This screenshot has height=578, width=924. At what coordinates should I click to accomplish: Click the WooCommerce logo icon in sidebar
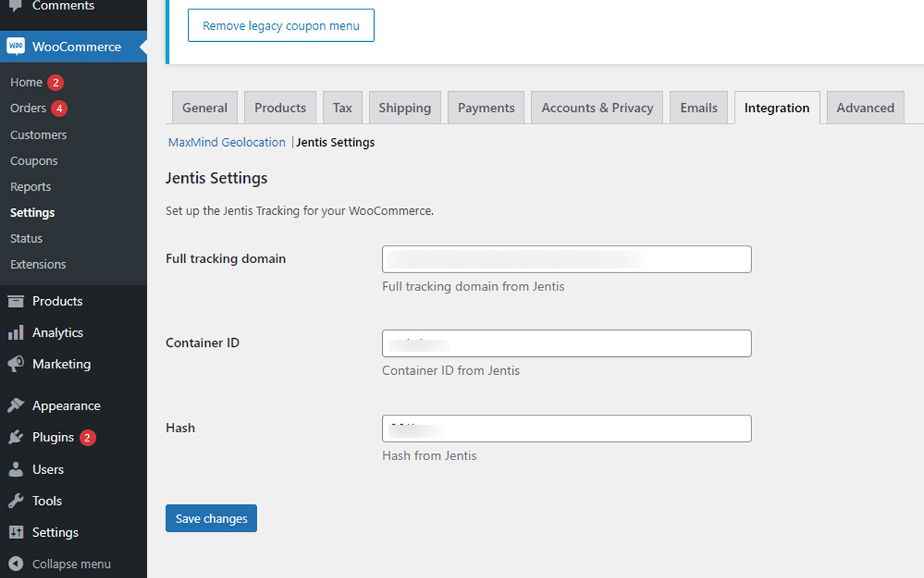tap(16, 46)
